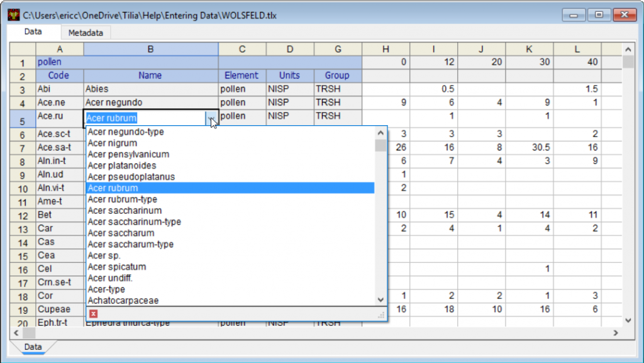Click the Acer rubrum edit field
The height and width of the screenshot is (363, 644).
[145, 118]
